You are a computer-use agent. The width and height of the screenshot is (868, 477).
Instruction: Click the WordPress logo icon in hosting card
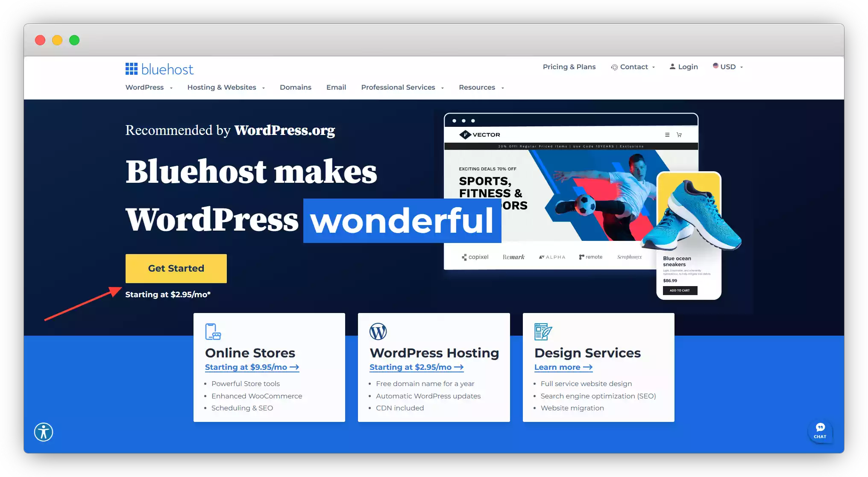378,331
